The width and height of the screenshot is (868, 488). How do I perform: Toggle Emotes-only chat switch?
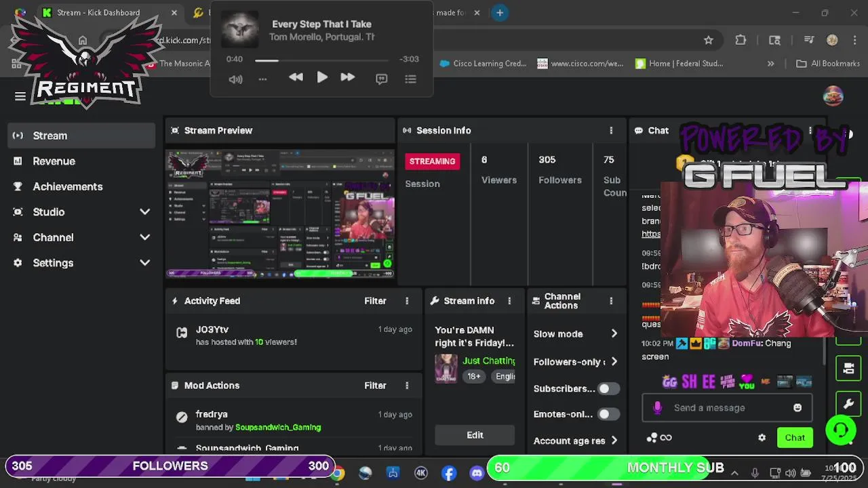[x=608, y=414]
